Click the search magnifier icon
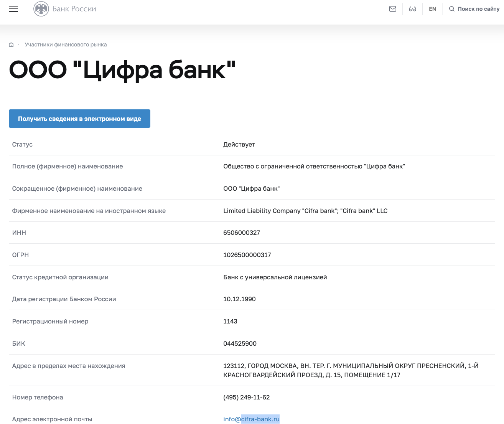504x424 pixels. [x=452, y=9]
